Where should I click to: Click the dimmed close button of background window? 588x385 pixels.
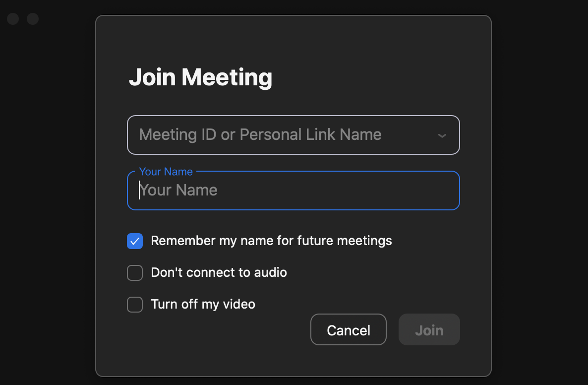point(13,19)
